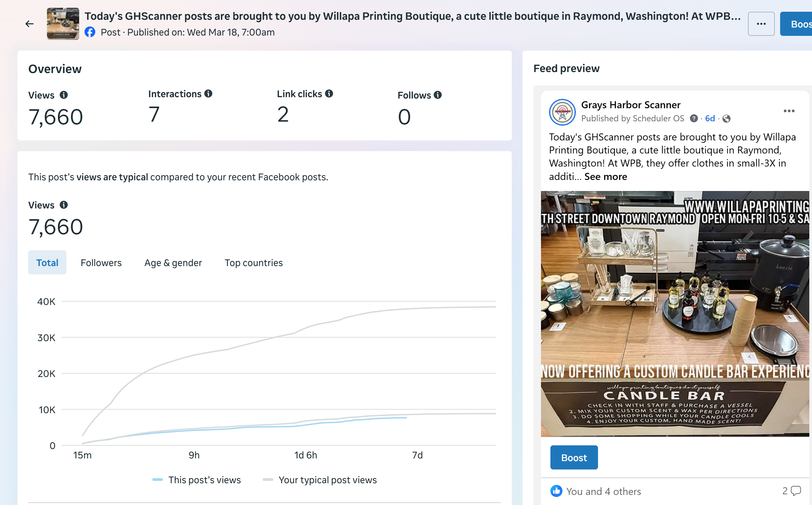Open the three-dot menu in header
Image resolution: width=812 pixels, height=505 pixels.
click(x=761, y=24)
